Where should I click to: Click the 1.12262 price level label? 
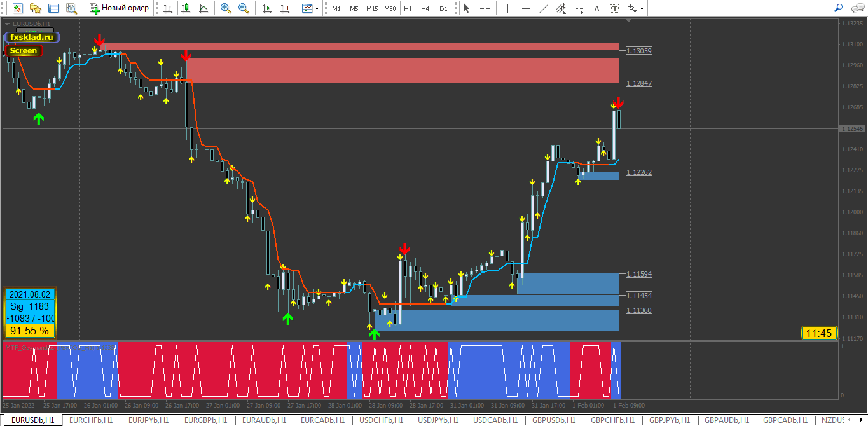click(639, 172)
